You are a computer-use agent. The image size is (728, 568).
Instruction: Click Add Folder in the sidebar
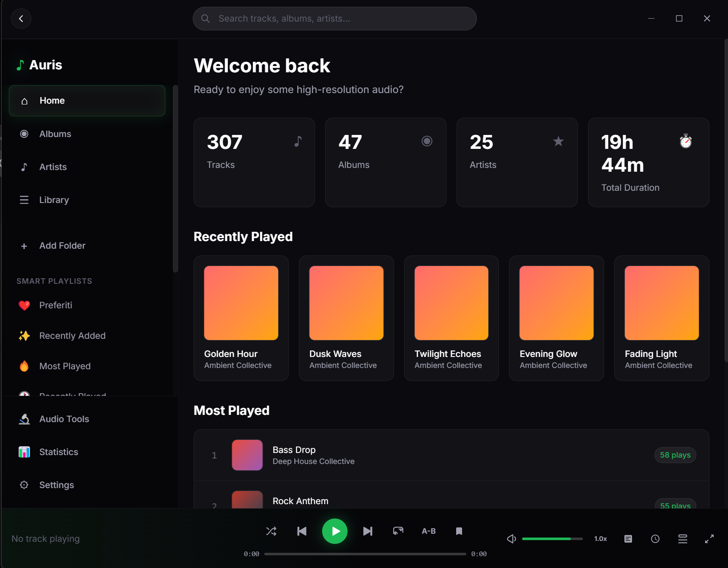(x=62, y=245)
